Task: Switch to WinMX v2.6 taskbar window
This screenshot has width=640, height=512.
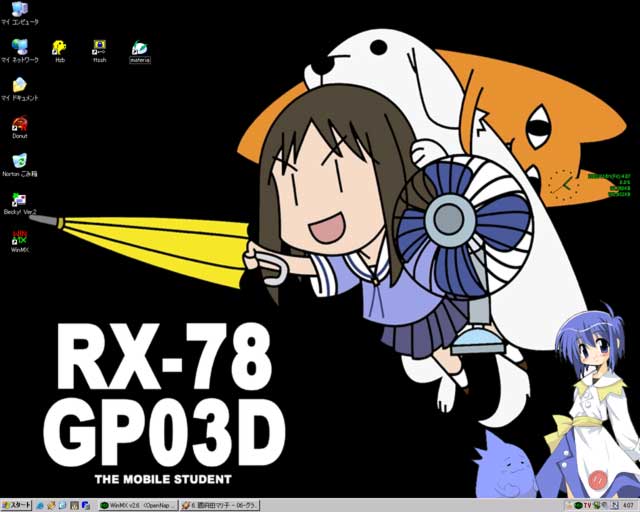Action: (x=136, y=505)
